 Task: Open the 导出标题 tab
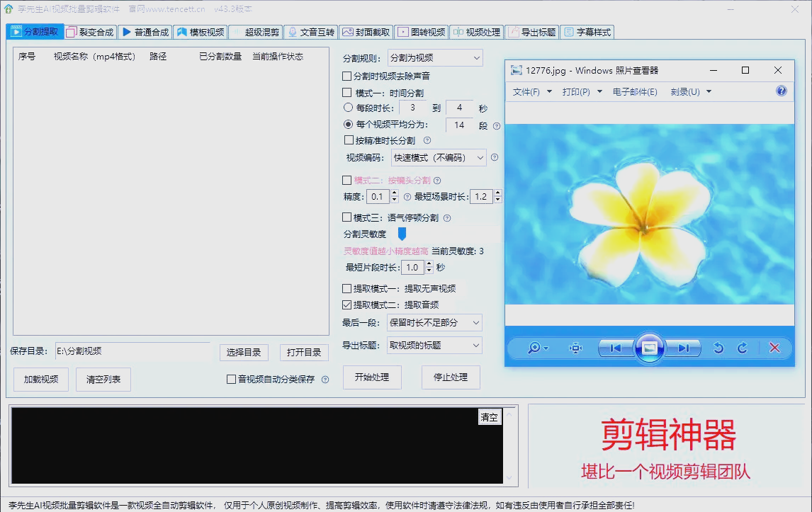532,32
